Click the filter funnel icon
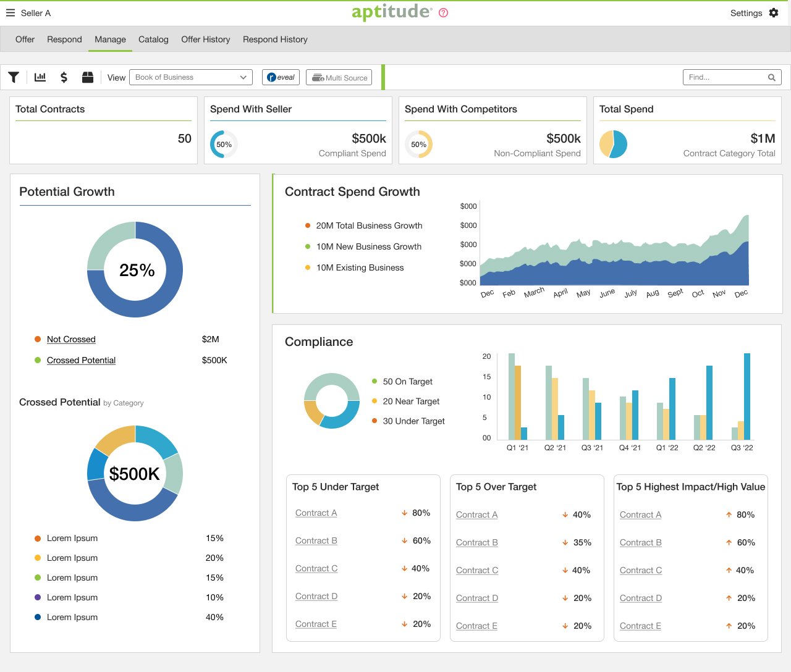This screenshot has height=672, width=791. click(x=14, y=77)
